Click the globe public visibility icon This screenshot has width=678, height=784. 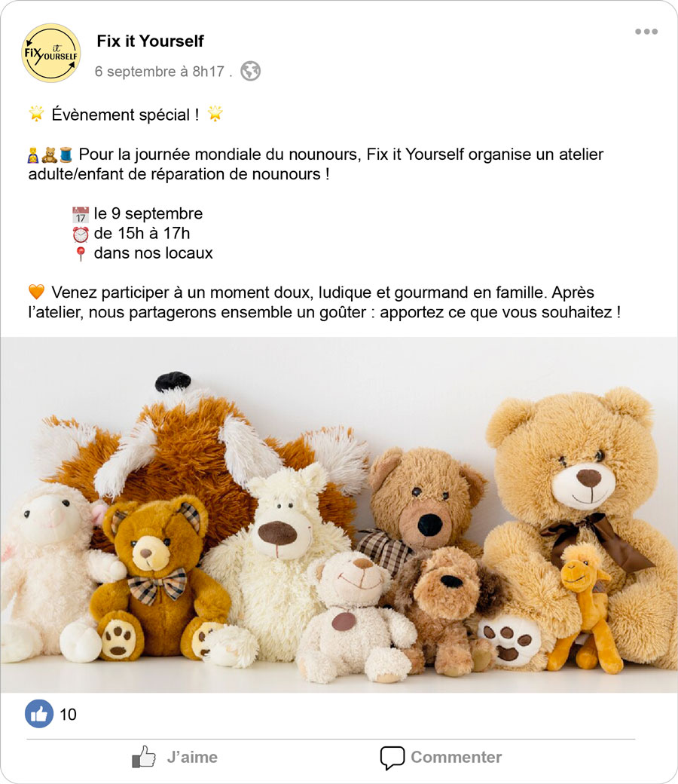250,71
